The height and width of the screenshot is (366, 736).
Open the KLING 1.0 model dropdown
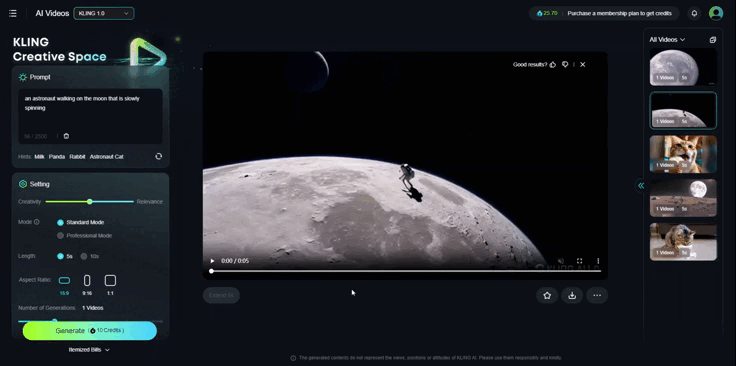click(x=104, y=14)
